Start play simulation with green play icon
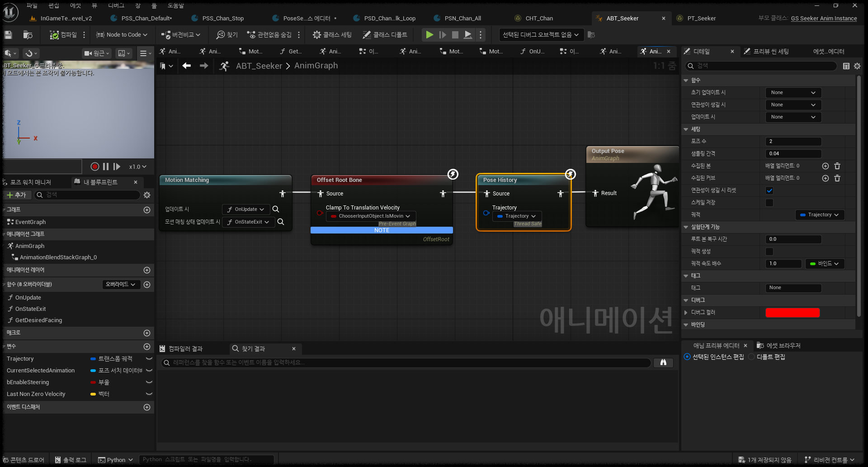Image resolution: width=868 pixels, height=467 pixels. (x=429, y=35)
